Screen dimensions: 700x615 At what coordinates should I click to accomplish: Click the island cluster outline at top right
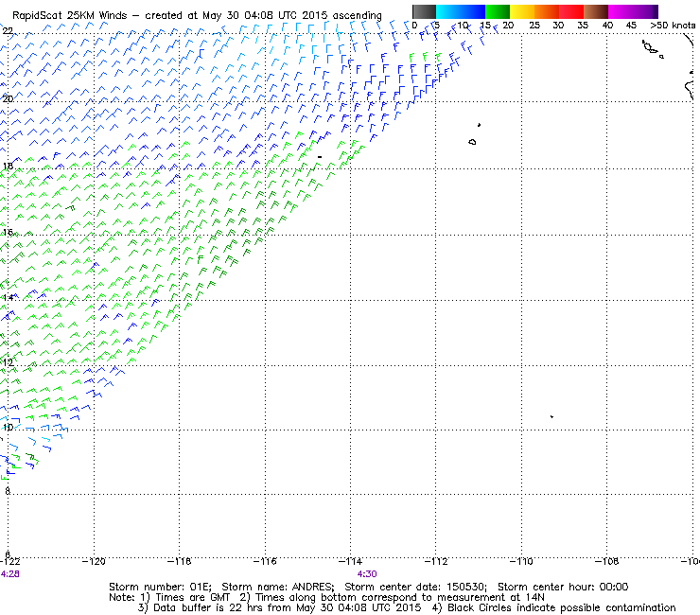pyautogui.click(x=653, y=48)
